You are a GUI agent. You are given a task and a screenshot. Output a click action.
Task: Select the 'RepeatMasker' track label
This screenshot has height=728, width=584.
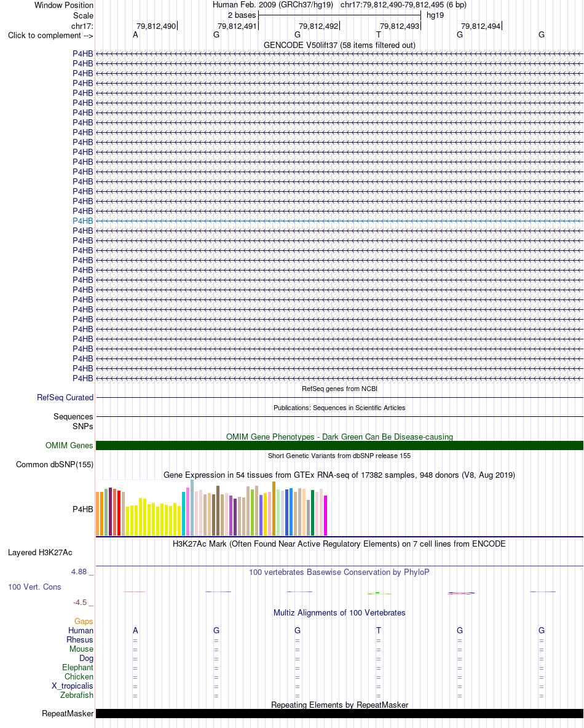67,714
